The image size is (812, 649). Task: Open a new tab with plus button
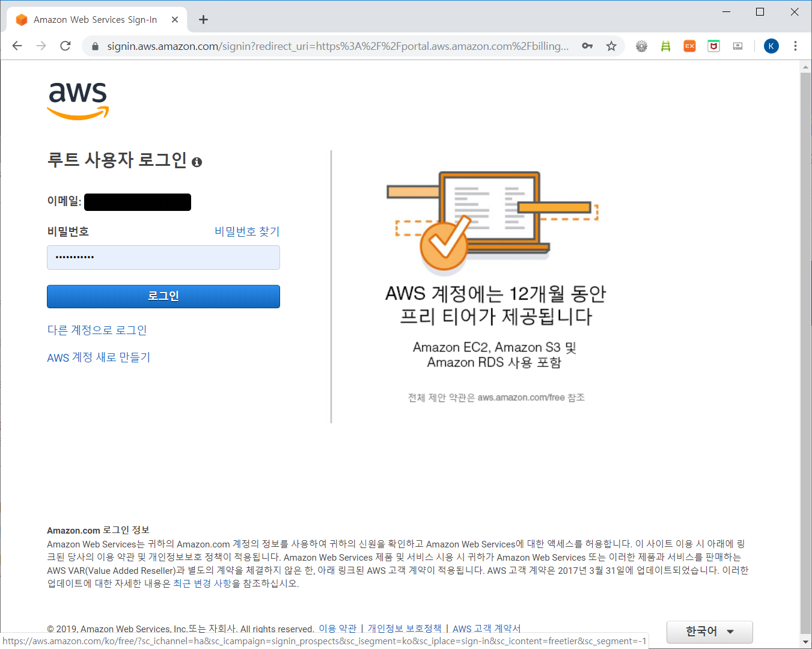(x=203, y=20)
